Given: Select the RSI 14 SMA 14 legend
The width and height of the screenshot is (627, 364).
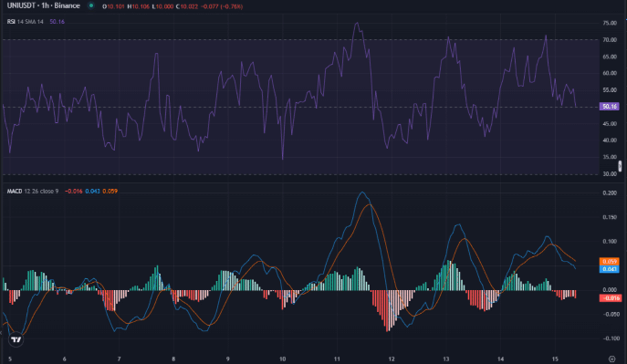Looking at the screenshot, I should (26, 22).
